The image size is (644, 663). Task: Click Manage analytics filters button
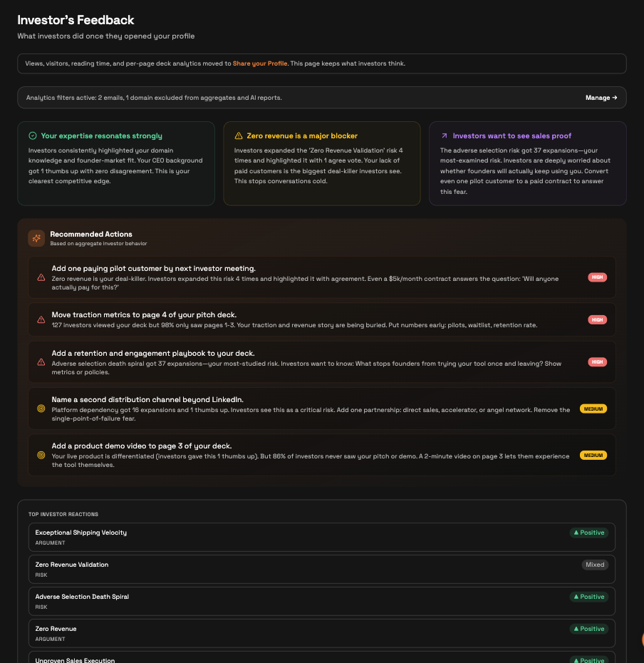pyautogui.click(x=601, y=98)
